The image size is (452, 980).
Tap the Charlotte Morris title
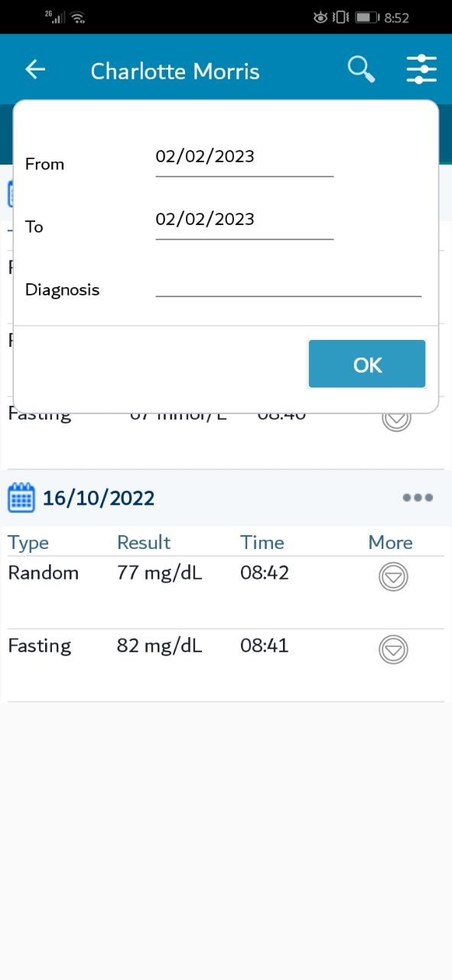175,71
